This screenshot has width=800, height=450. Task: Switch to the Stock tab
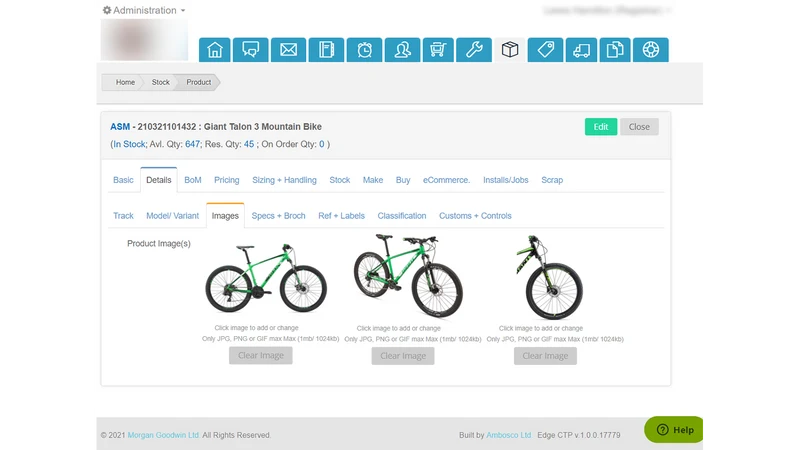pyautogui.click(x=340, y=180)
